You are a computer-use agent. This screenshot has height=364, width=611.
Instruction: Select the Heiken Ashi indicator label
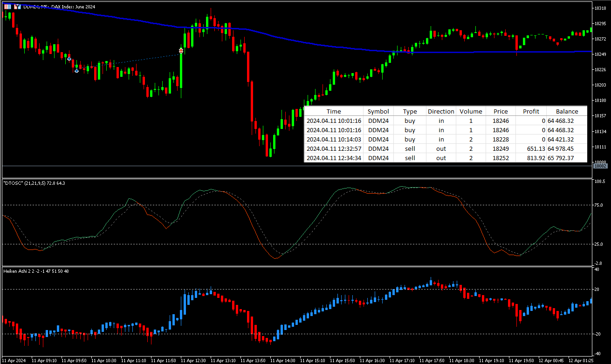(36, 271)
